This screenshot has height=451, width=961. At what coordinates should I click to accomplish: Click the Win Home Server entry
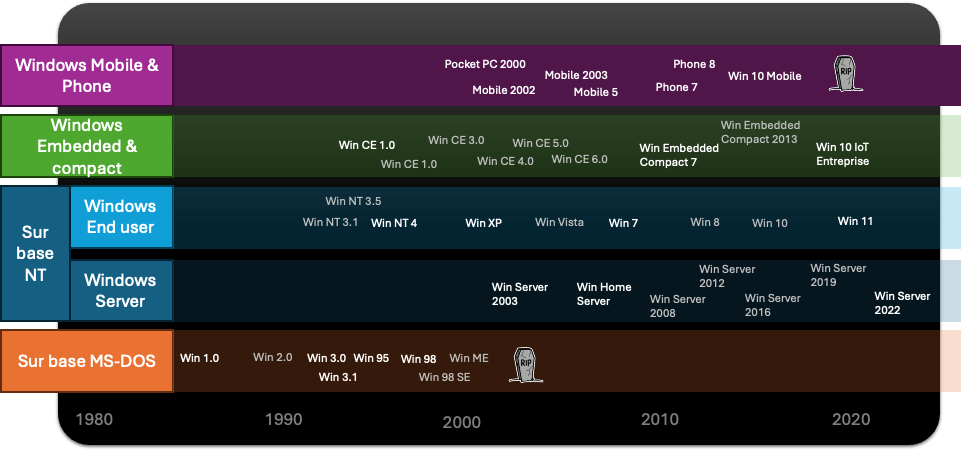pos(604,294)
